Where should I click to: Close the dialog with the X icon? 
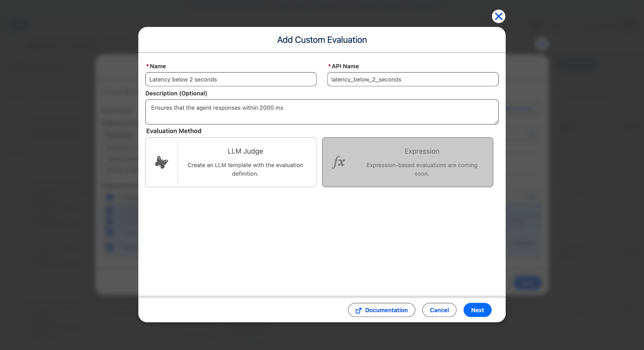498,16
